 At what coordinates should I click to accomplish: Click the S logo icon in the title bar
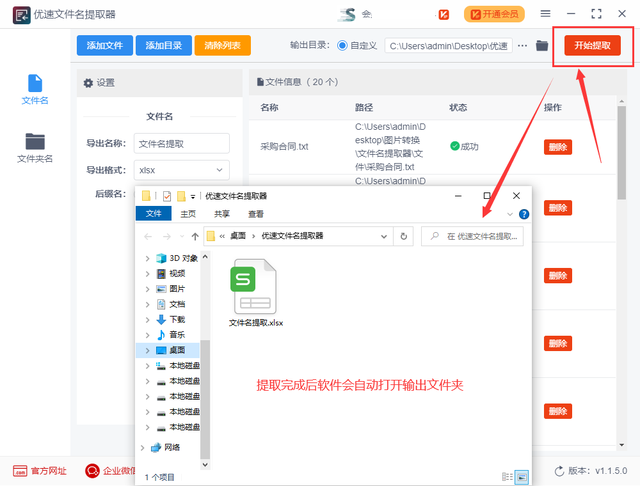click(347, 14)
